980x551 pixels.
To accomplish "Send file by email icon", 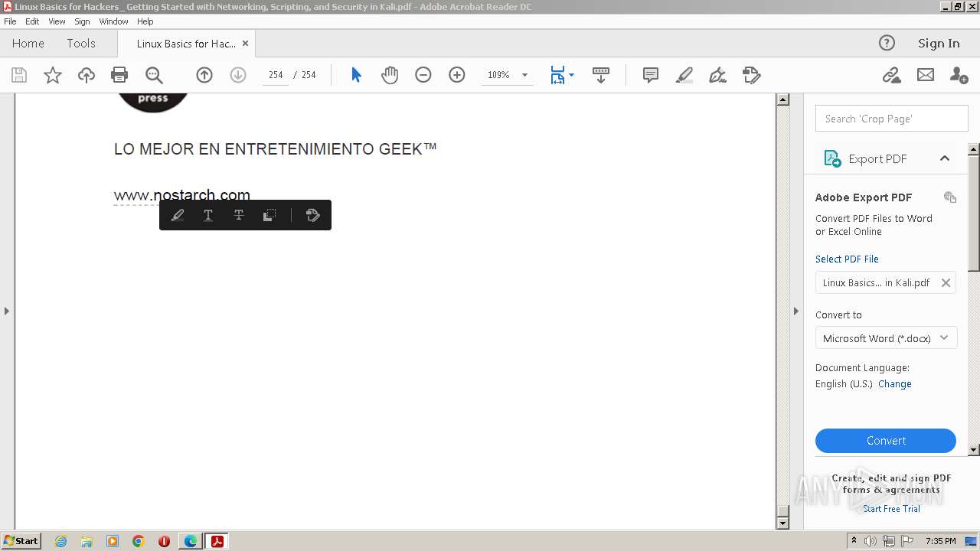I will (926, 75).
